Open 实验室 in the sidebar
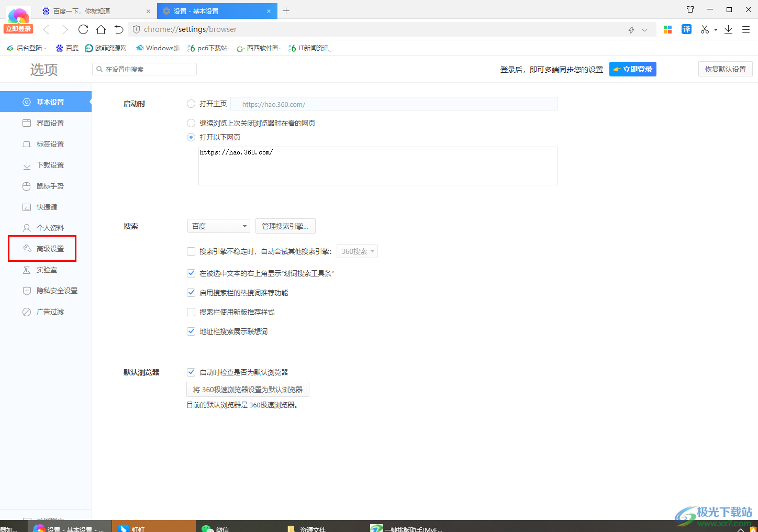Image resolution: width=758 pixels, height=532 pixels. pos(46,270)
